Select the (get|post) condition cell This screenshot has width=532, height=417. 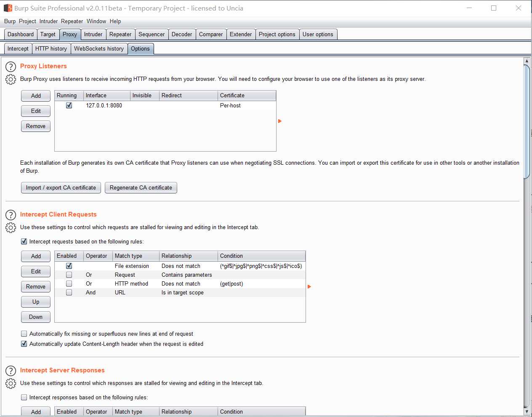tap(261, 283)
